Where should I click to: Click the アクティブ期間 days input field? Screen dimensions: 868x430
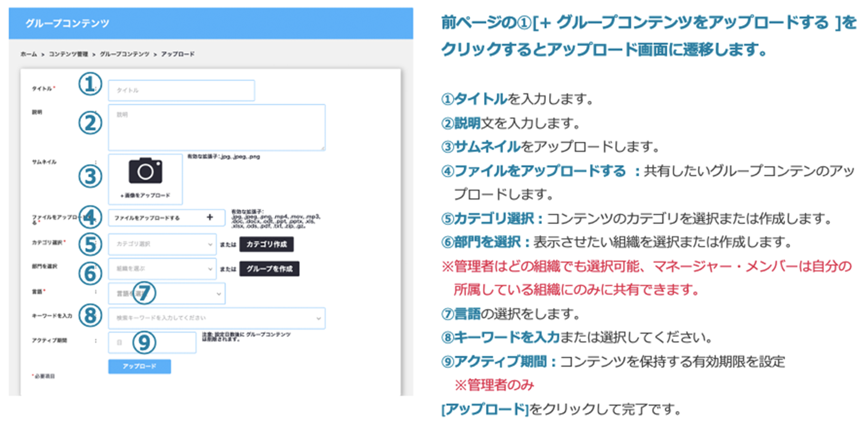[x=152, y=342]
